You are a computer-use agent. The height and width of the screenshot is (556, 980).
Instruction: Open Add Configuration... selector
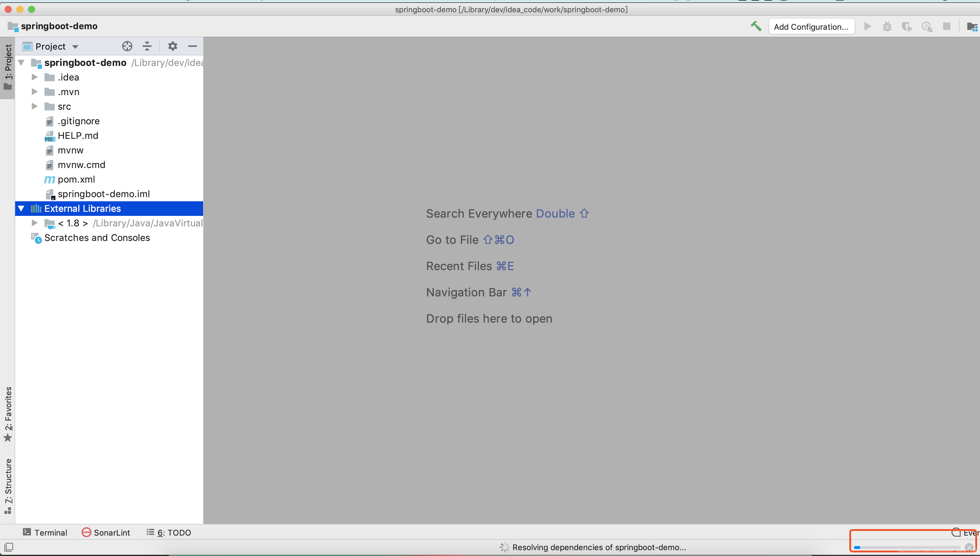pyautogui.click(x=811, y=27)
